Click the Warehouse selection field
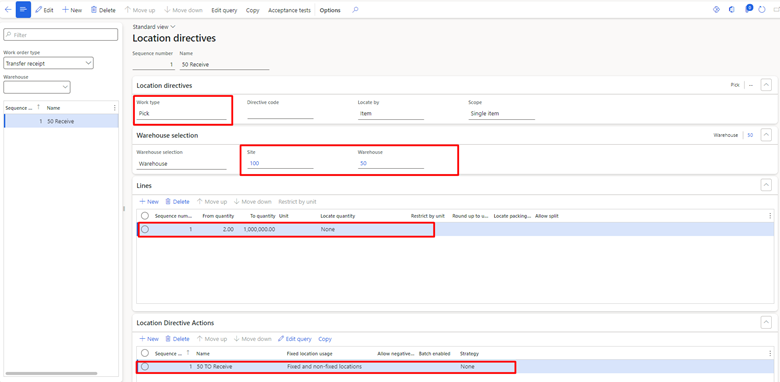Viewport: 780px width, 382px height. [x=182, y=163]
